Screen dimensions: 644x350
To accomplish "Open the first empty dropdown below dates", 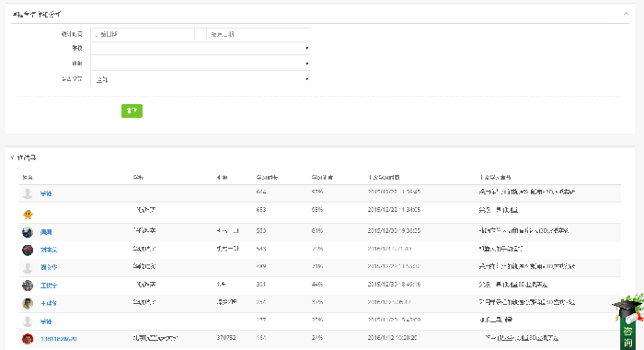I will point(201,48).
